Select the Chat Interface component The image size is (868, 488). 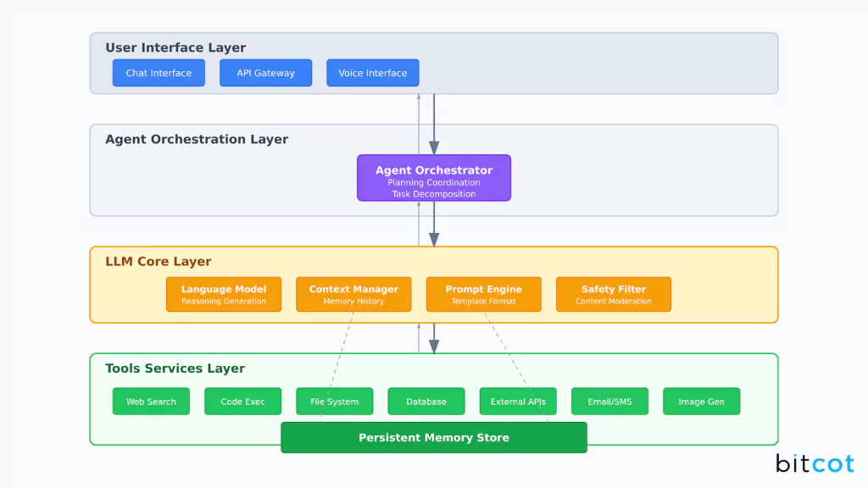[x=159, y=73]
